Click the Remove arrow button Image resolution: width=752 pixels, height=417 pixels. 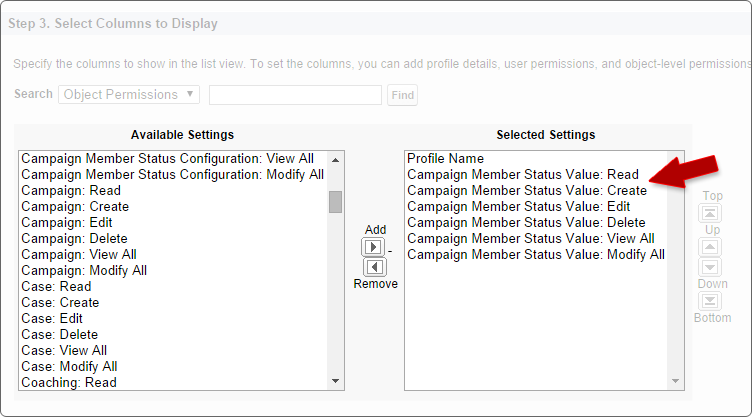click(x=374, y=267)
